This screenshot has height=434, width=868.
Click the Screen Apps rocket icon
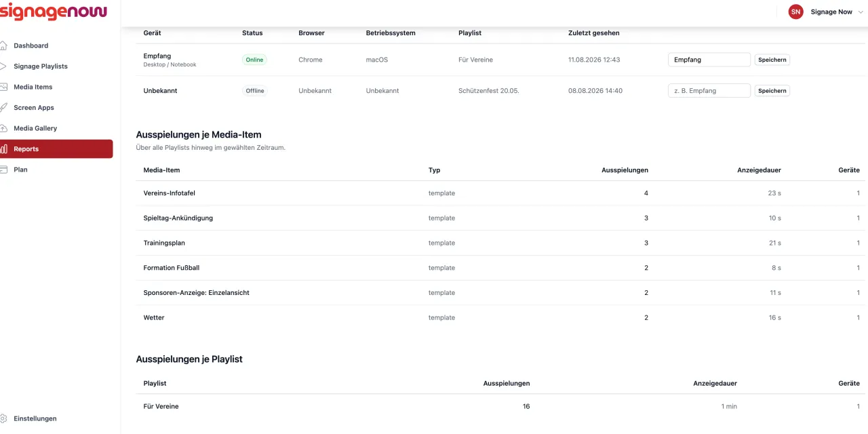pos(3,108)
